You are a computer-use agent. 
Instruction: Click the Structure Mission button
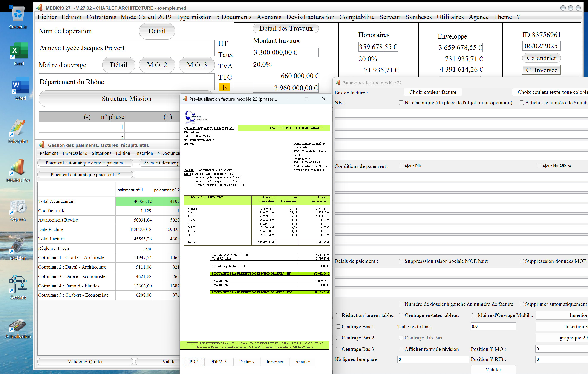(127, 99)
